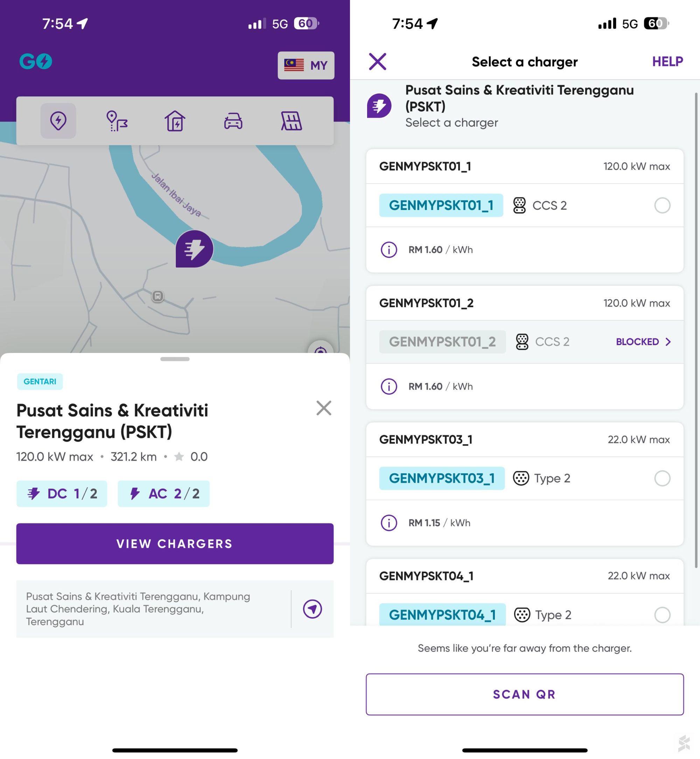
Task: Tap the purple charger map pin
Action: pyautogui.click(x=194, y=249)
